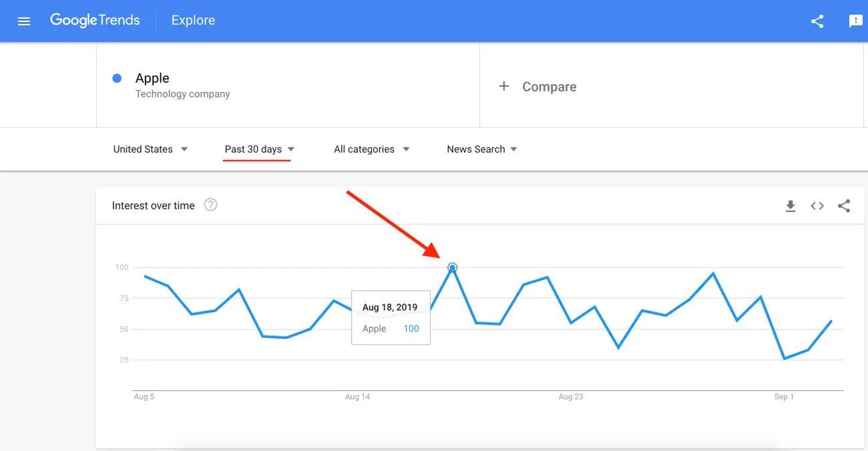
Task: Select the Explore header tab
Action: (193, 21)
